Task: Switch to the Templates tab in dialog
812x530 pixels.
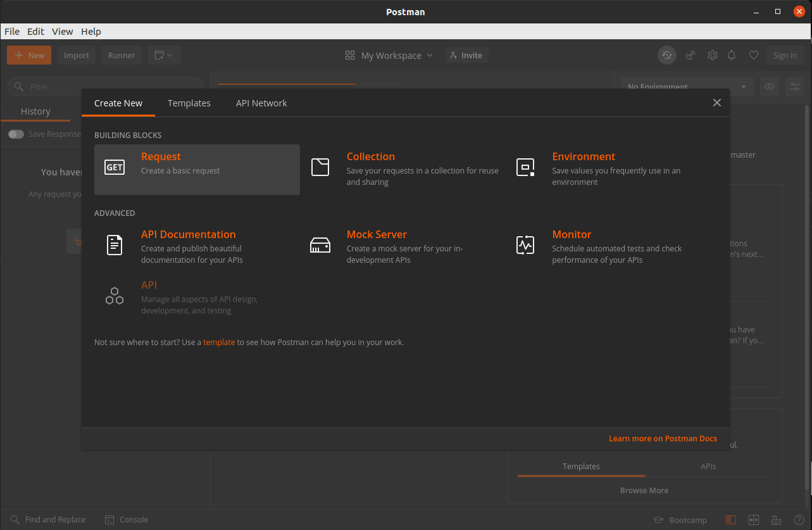Action: click(189, 103)
